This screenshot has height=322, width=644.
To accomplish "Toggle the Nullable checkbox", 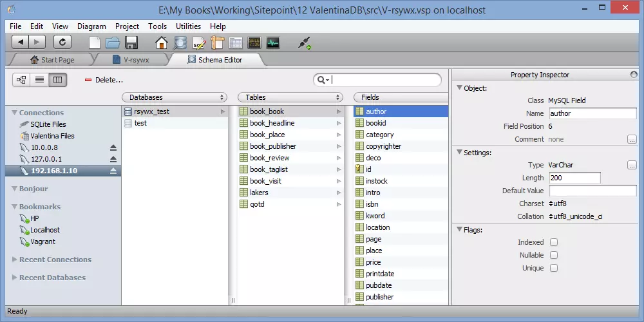I will click(x=554, y=255).
